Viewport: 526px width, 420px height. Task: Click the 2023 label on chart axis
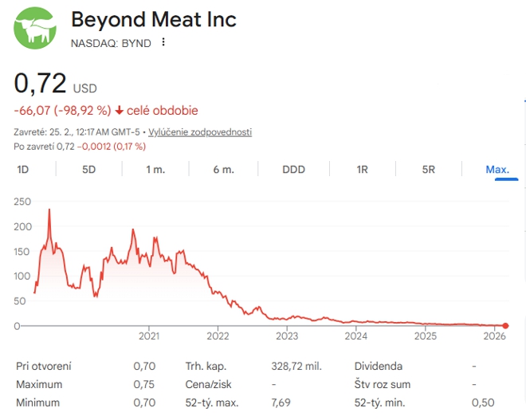pyautogui.click(x=286, y=336)
